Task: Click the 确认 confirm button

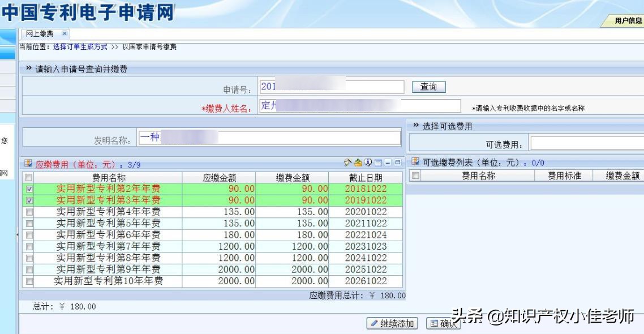Action: (x=445, y=324)
